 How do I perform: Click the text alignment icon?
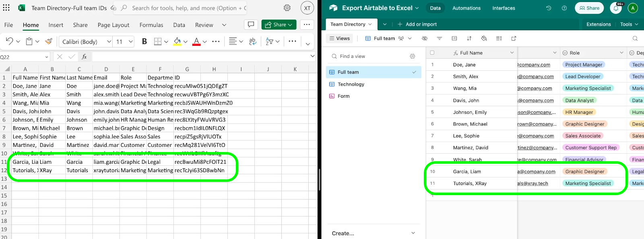tap(233, 41)
